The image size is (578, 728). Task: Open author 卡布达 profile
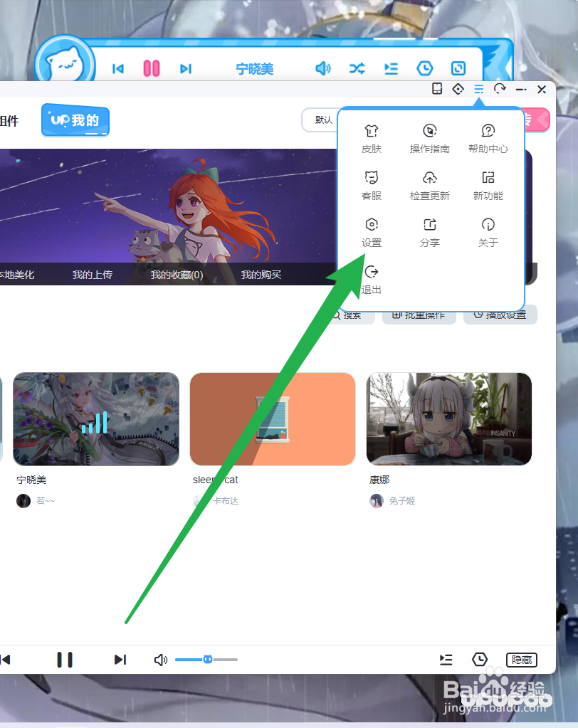(x=226, y=501)
